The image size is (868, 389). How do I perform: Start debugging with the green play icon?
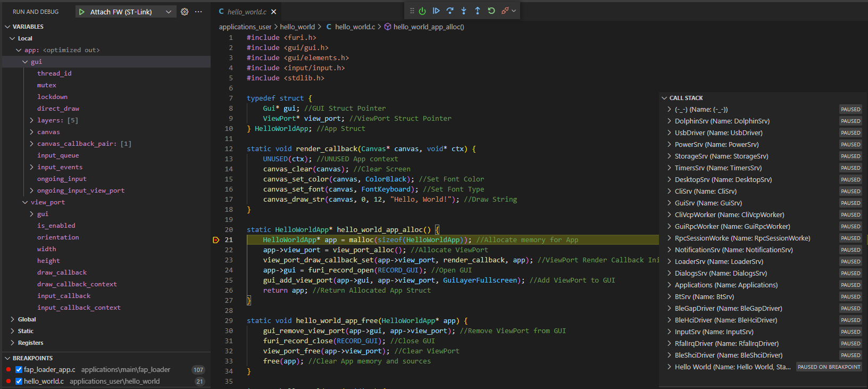click(81, 12)
